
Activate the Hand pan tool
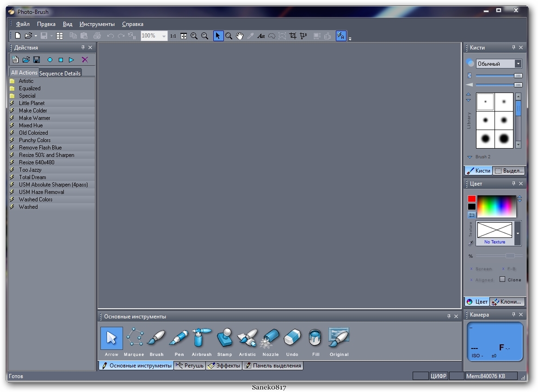point(240,36)
